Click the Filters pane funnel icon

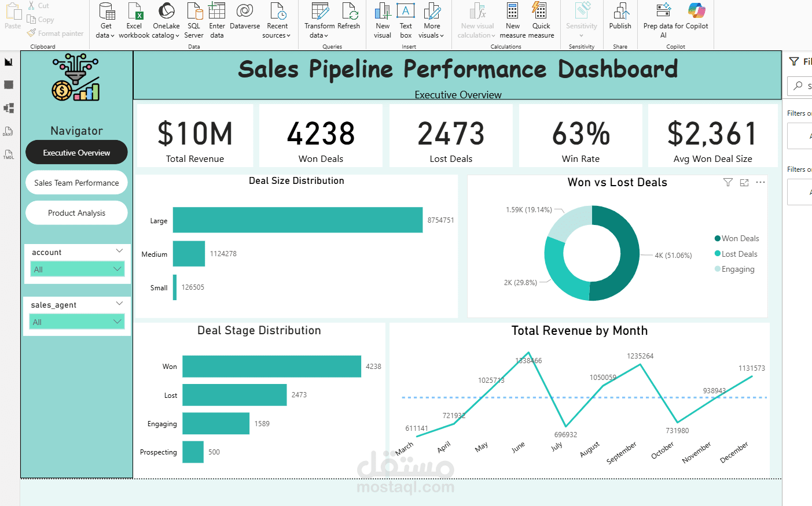click(x=794, y=61)
